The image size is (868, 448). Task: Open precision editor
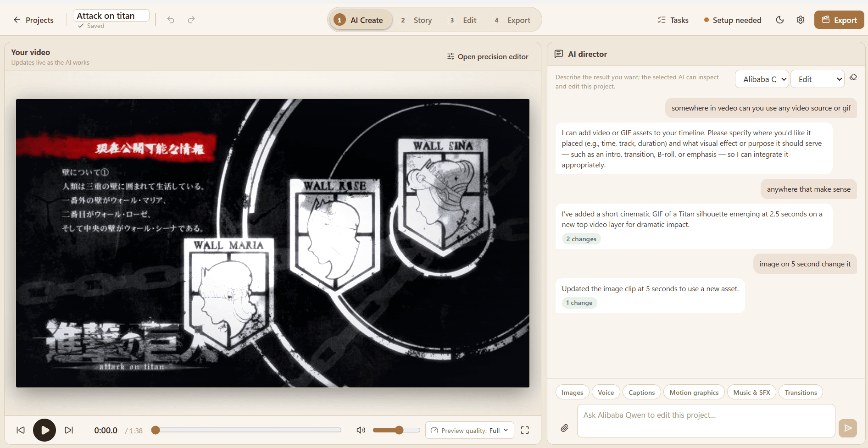(488, 56)
